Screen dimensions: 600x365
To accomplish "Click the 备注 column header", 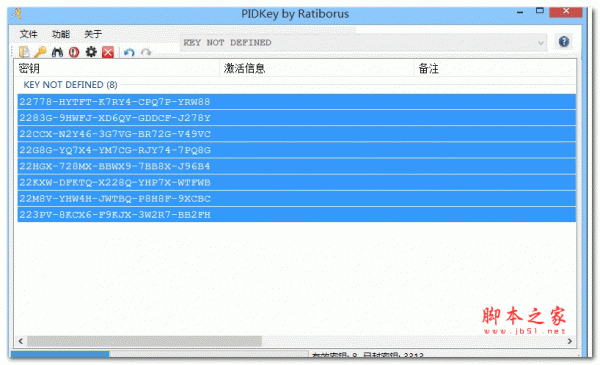I will coord(495,68).
